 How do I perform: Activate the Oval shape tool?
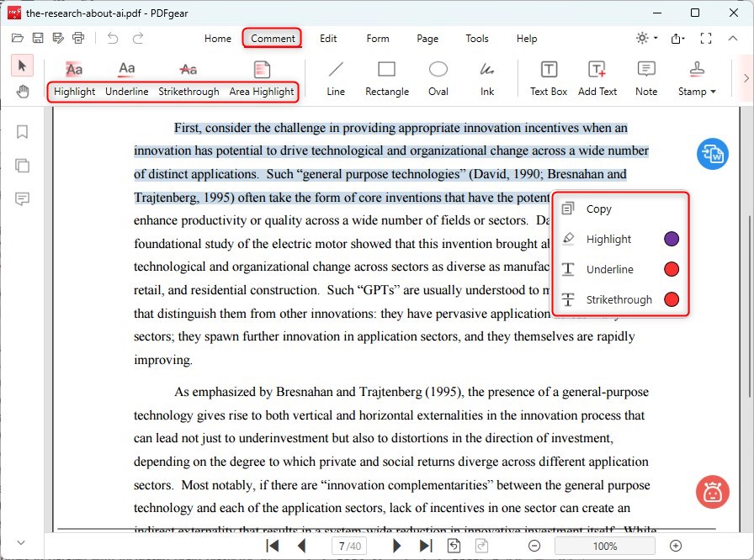click(x=438, y=76)
